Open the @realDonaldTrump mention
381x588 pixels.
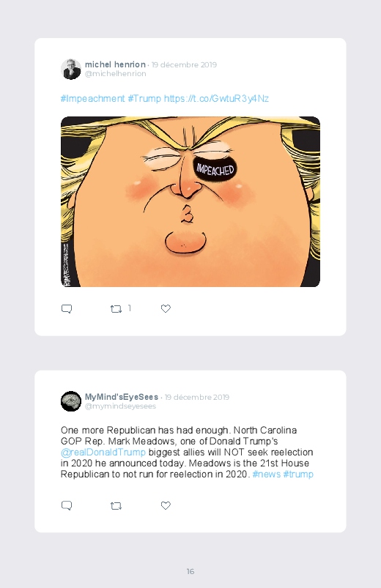[103, 453]
